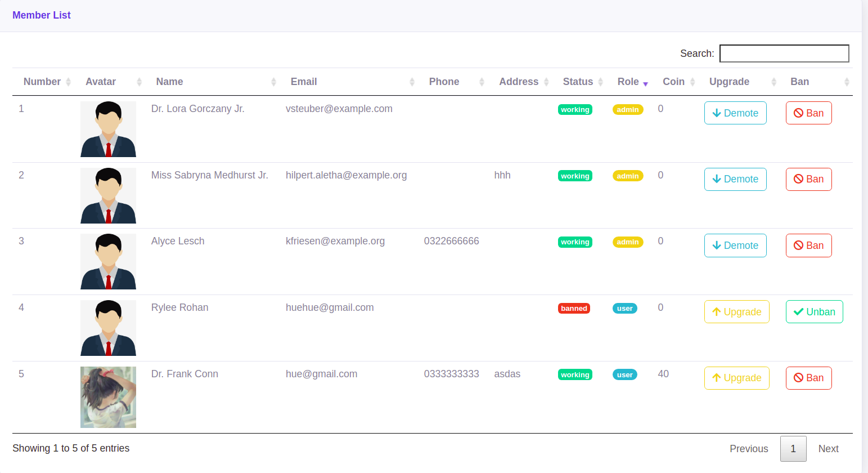The width and height of the screenshot is (868, 473).
Task: Go to the Next page
Action: pos(828,449)
